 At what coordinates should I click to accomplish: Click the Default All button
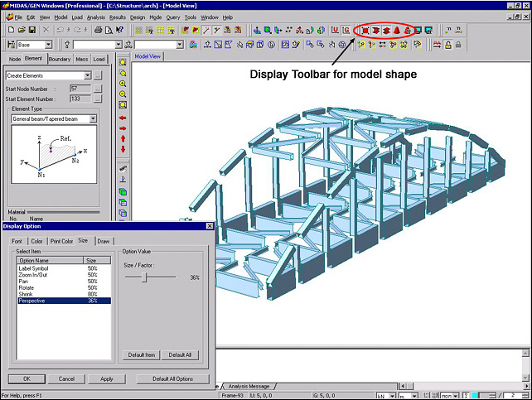pos(180,355)
